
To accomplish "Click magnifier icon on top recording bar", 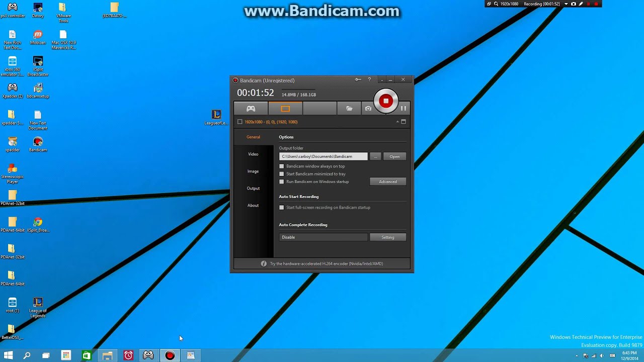I will 496,4.
